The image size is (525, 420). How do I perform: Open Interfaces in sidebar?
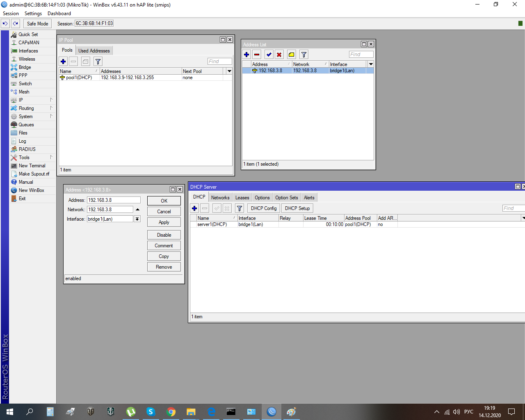(28, 51)
